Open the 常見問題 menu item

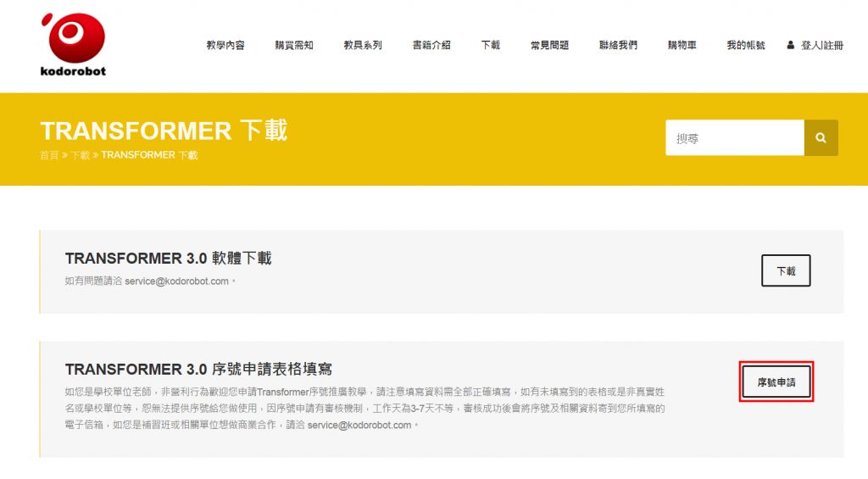click(549, 45)
